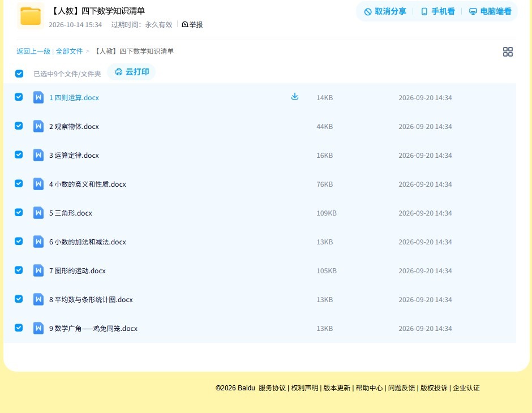532x413 pixels.
Task: Click Word icon of 8 平均数与条形统计图.docx
Action: pos(38,299)
